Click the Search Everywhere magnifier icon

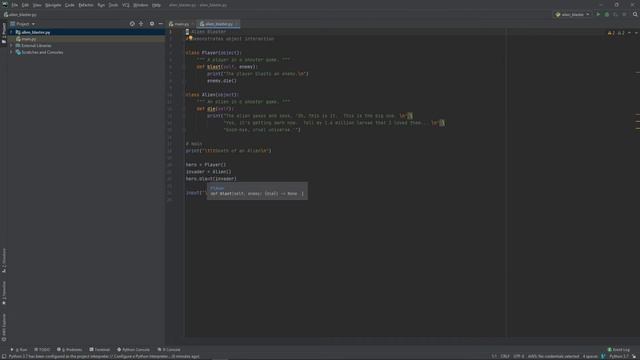[x=635, y=15]
